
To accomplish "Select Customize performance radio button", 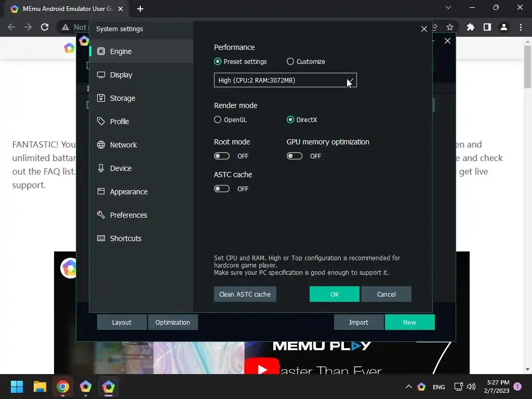I will [290, 61].
